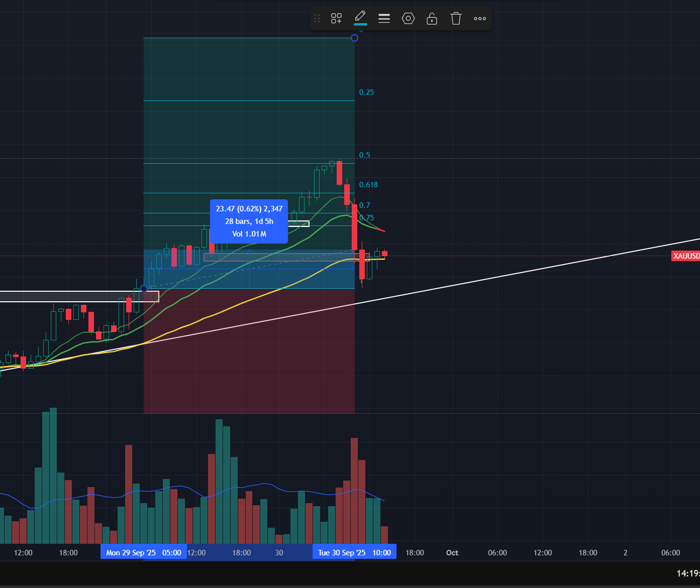Image resolution: width=700 pixels, height=588 pixels.
Task: Click the 0.618 Fibonacci level label
Action: [368, 185]
